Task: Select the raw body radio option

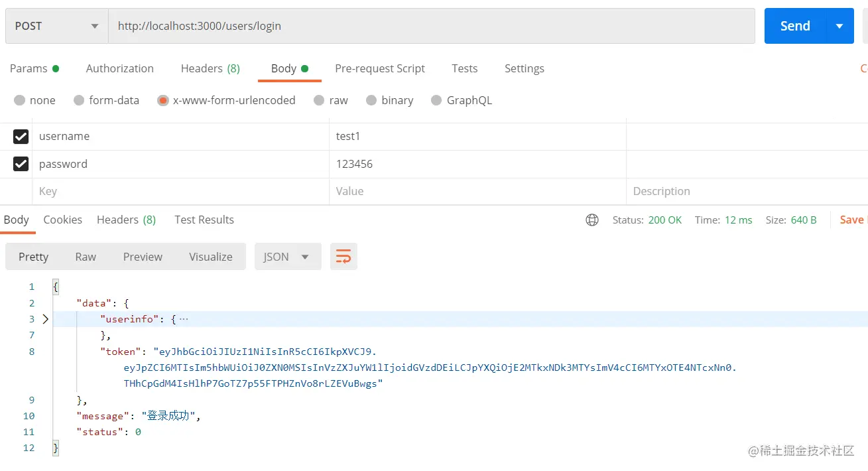Action: [x=319, y=100]
